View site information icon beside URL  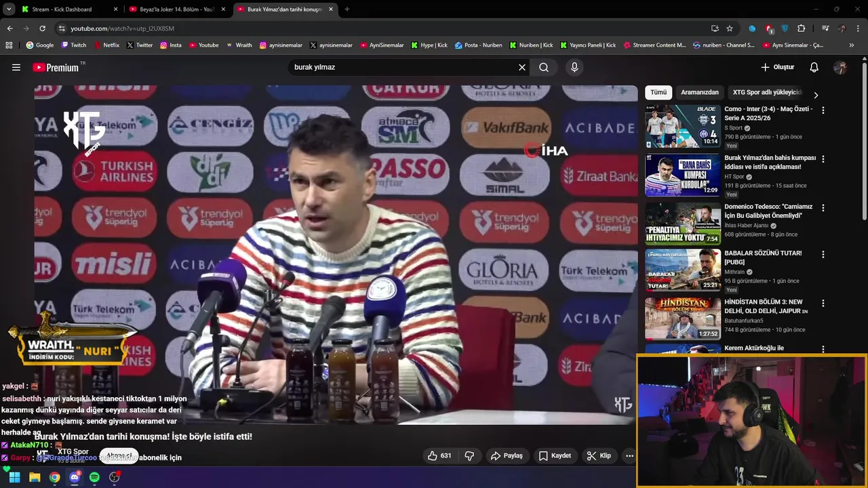pyautogui.click(x=62, y=28)
